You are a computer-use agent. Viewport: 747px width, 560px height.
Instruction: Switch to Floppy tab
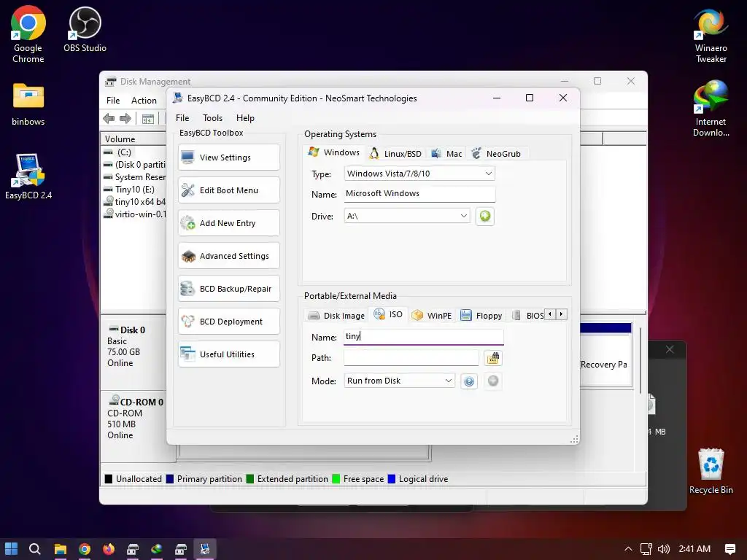[481, 316]
